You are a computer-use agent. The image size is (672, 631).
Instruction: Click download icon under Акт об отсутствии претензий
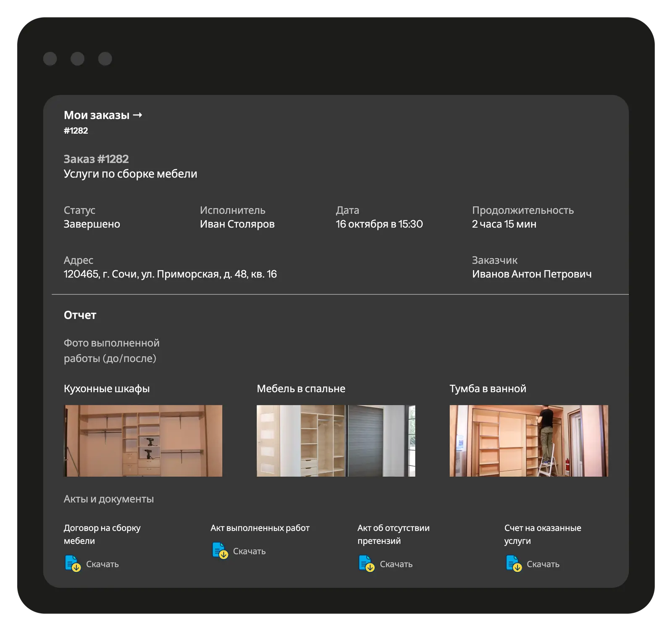click(366, 564)
